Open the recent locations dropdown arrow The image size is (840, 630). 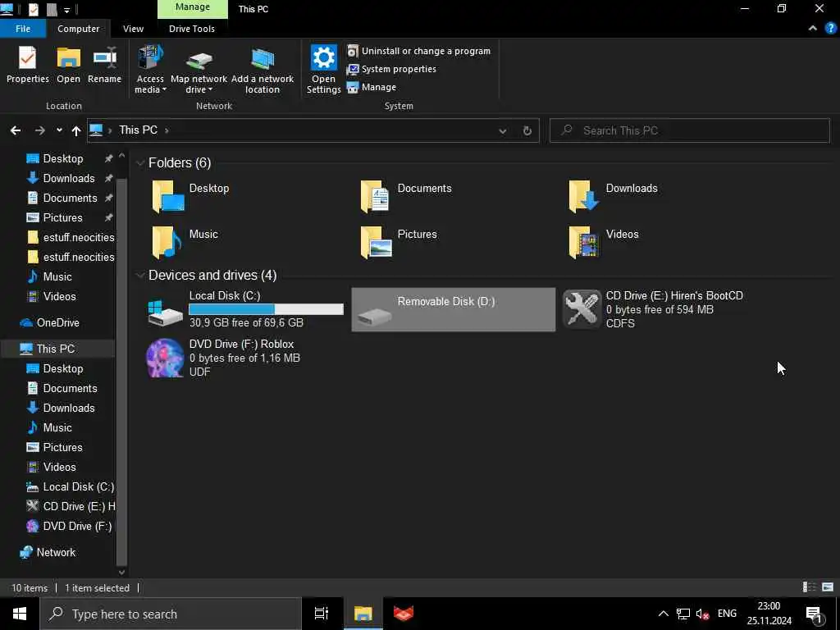tap(59, 130)
